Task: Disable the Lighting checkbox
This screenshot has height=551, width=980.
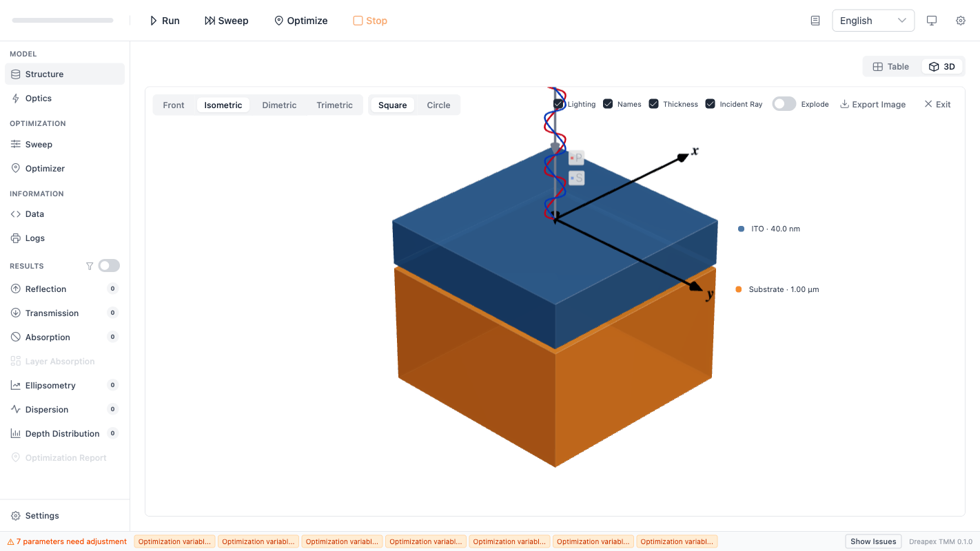Action: point(558,103)
